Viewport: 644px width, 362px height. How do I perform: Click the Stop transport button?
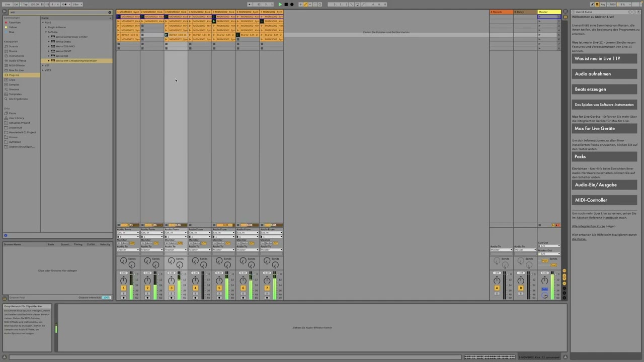pyautogui.click(x=286, y=5)
